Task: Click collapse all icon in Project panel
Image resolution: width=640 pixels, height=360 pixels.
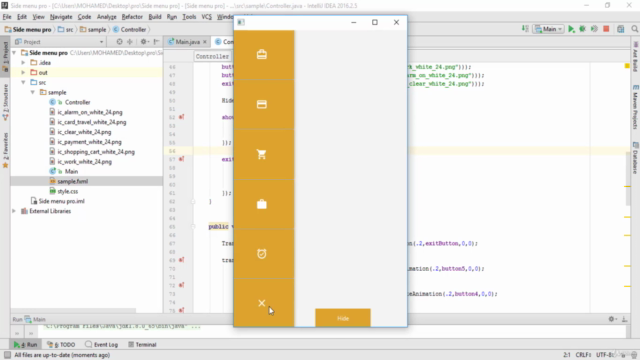Action: [x=130, y=42]
